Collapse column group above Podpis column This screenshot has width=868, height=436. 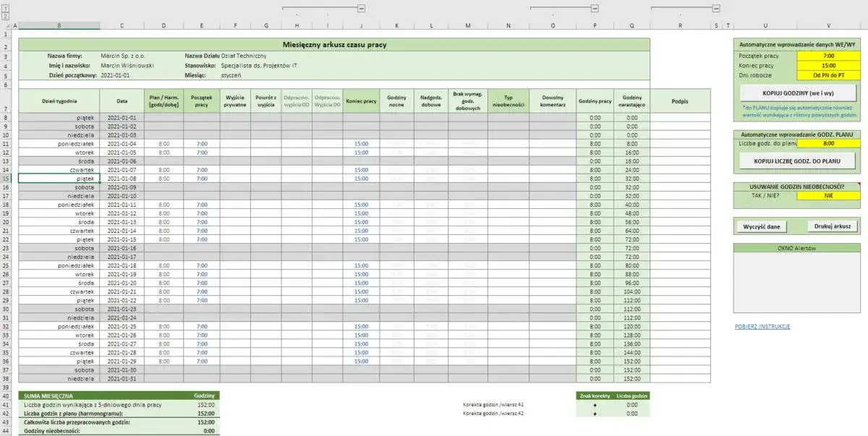click(x=715, y=9)
